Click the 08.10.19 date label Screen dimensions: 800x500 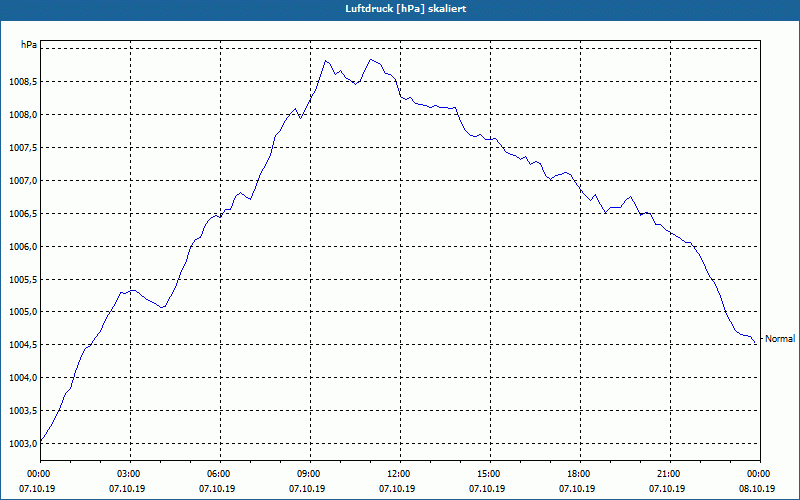click(757, 489)
